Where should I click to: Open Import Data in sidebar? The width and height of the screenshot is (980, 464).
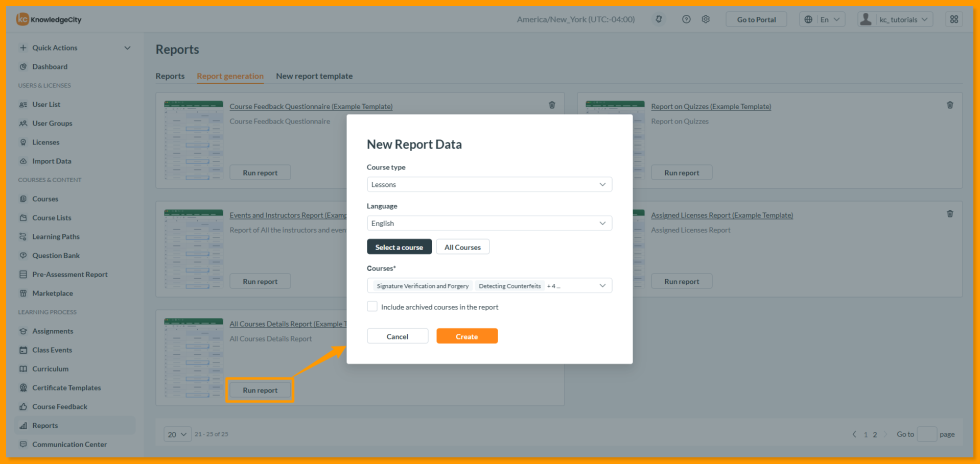[x=52, y=161]
